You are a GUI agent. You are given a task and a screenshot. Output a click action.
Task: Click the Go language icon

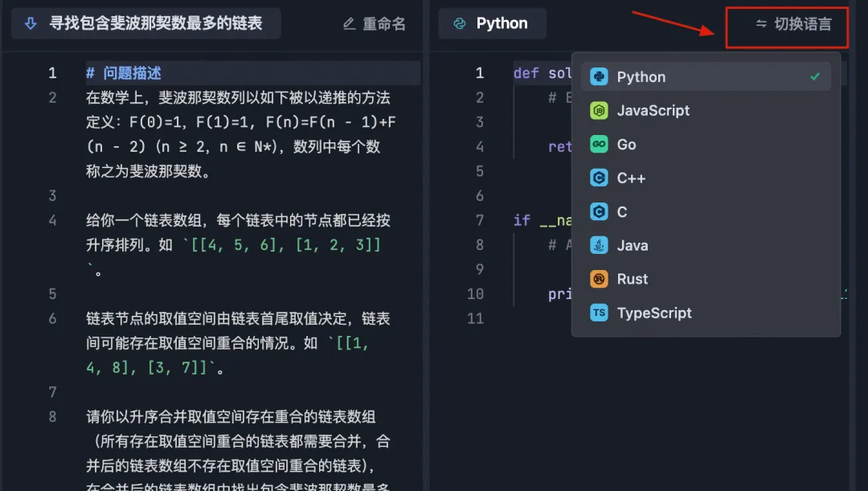[599, 145]
